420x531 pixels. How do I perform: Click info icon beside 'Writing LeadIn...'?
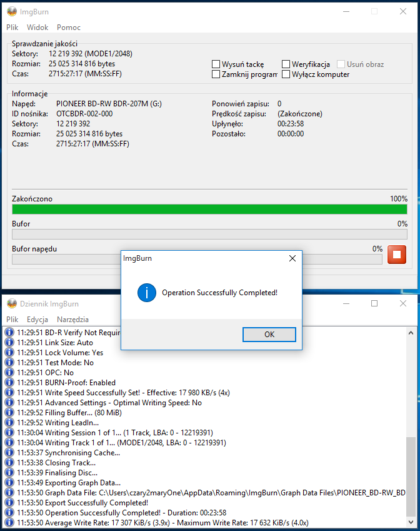pyautogui.click(x=9, y=422)
